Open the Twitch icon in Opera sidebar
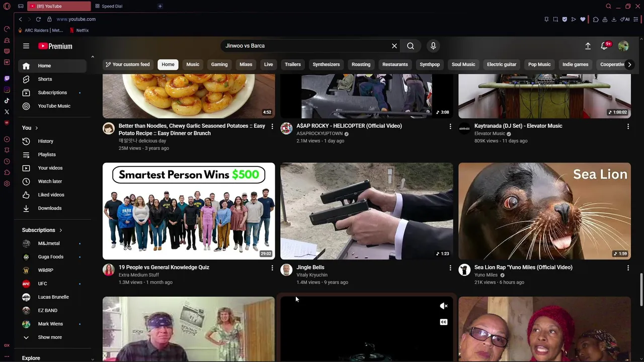This screenshot has width=644, height=362. click(7, 78)
